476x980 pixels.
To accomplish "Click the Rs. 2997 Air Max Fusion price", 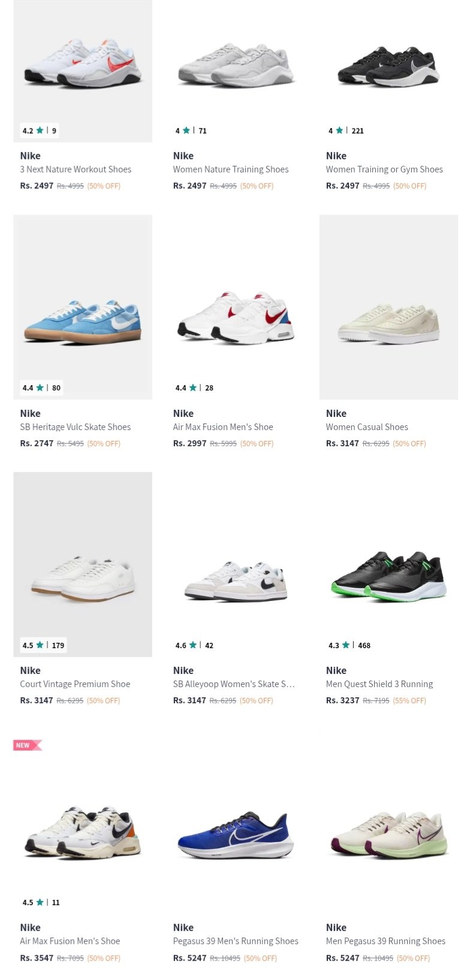I will [x=189, y=443].
